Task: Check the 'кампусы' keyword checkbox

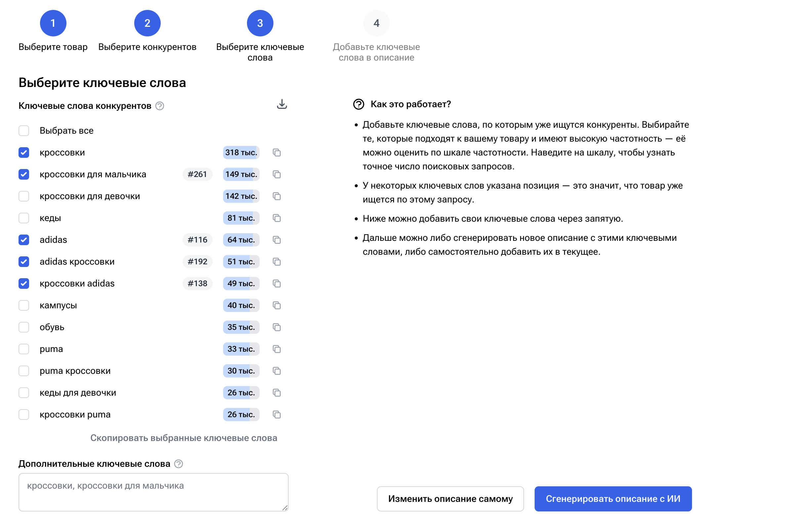Action: [x=24, y=305]
